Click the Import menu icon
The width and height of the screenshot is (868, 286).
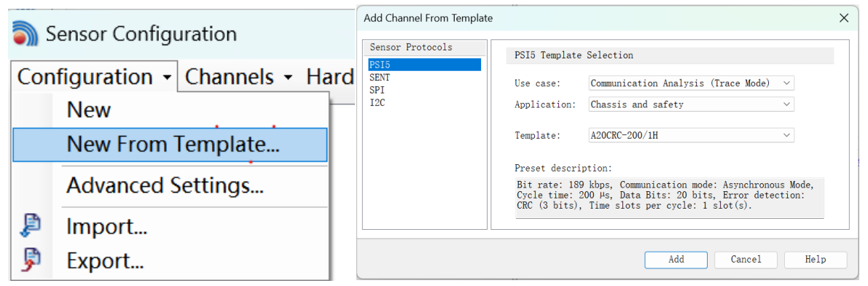[x=34, y=227]
